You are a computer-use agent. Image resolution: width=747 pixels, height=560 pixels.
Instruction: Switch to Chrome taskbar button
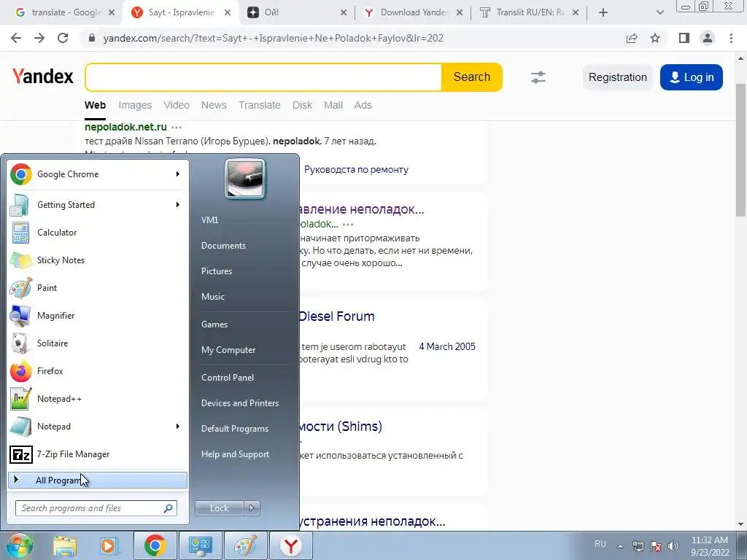pos(155,545)
